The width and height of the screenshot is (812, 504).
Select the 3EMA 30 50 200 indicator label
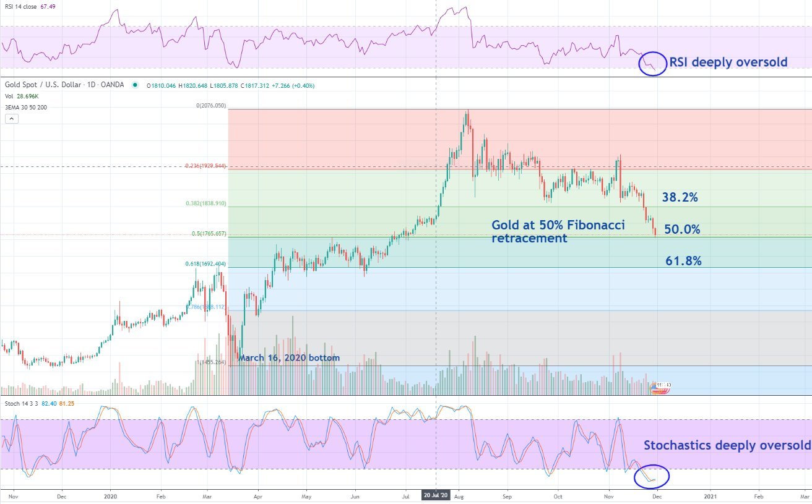[25, 107]
